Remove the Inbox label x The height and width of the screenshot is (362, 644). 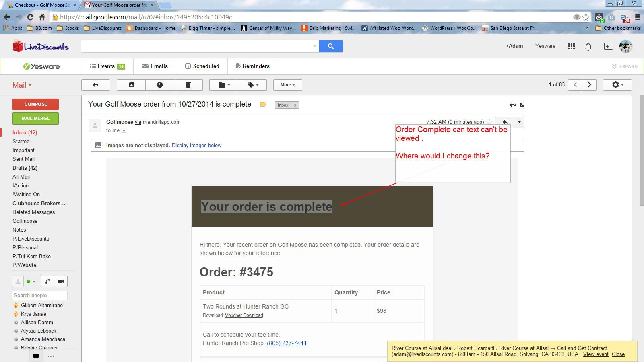(x=295, y=105)
